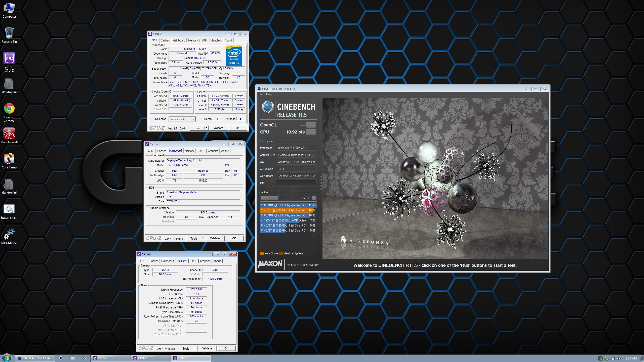Viewport: 644px width, 362px height.
Task: Click GFX Board GeForce GTX 580 field
Action: (296, 176)
